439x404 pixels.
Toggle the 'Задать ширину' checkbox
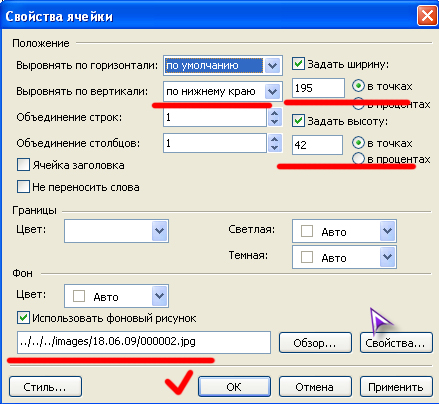[x=298, y=64]
